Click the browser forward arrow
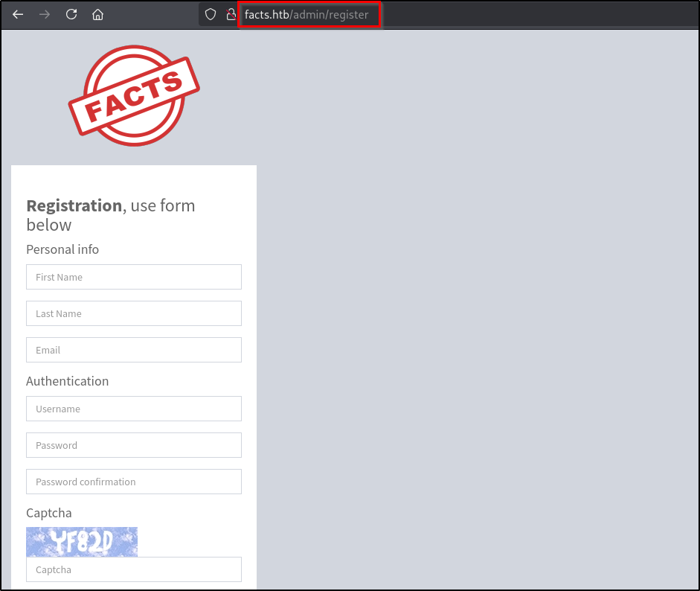This screenshot has width=700, height=591. click(x=44, y=15)
